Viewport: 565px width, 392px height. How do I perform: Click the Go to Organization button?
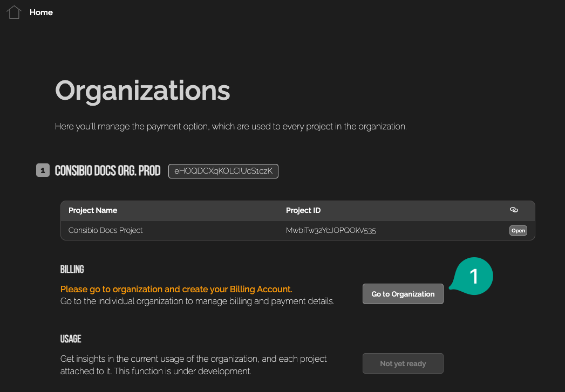click(403, 294)
